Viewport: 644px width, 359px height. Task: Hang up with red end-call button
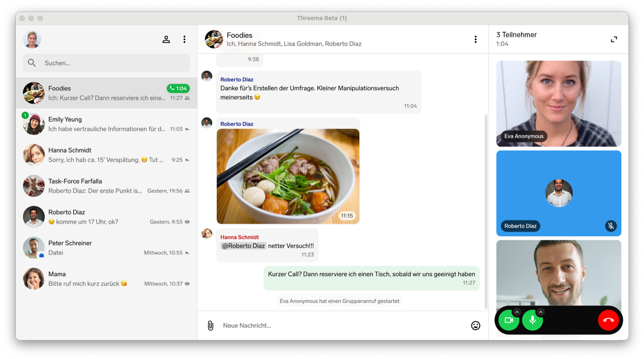coord(608,320)
